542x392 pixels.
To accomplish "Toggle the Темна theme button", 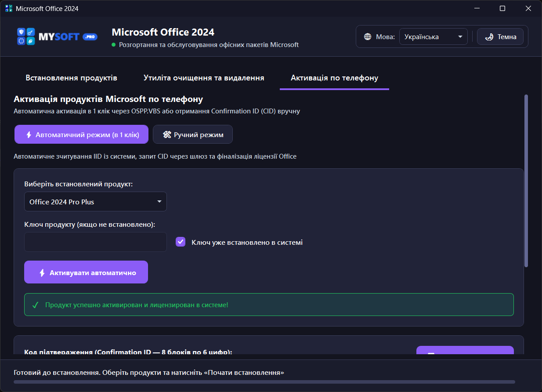I will point(500,37).
